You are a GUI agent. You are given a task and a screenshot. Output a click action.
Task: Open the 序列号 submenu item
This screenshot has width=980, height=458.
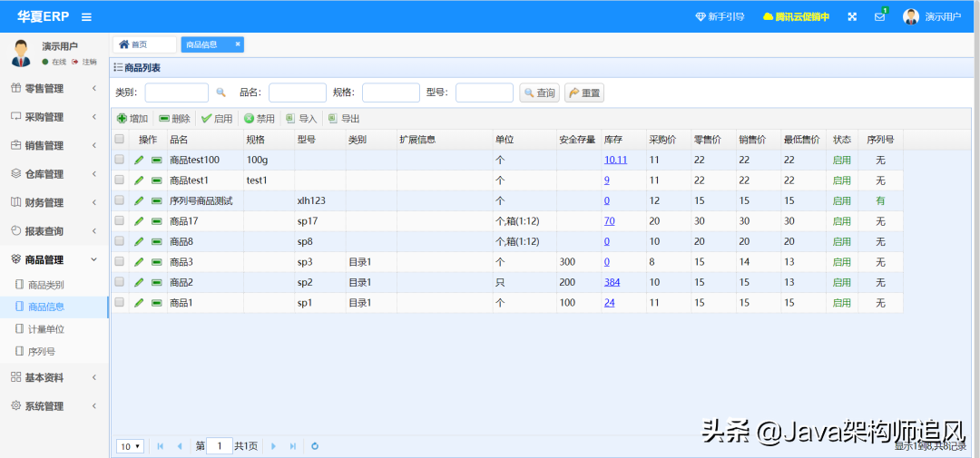(54, 352)
